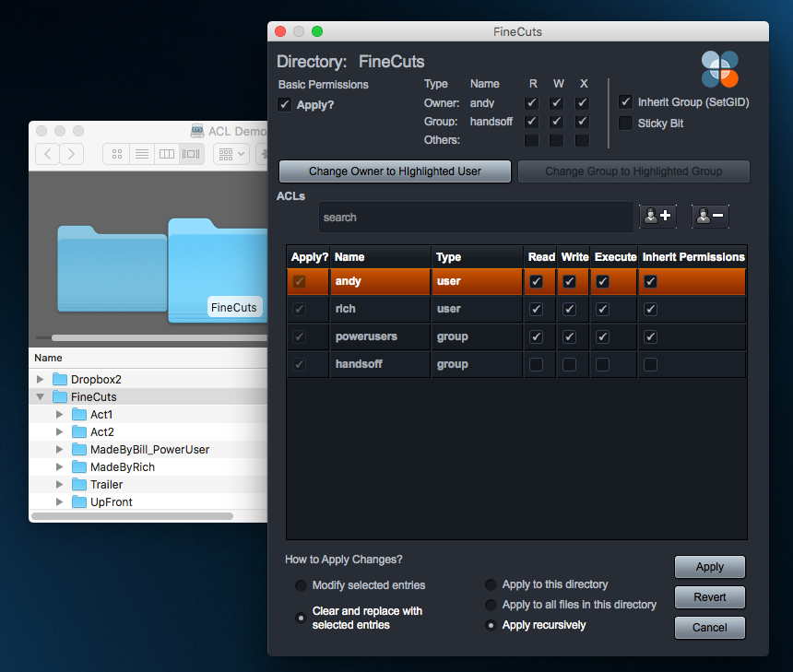Enable the Sticky Bit checkbox
This screenshot has width=793, height=672.
[x=625, y=123]
